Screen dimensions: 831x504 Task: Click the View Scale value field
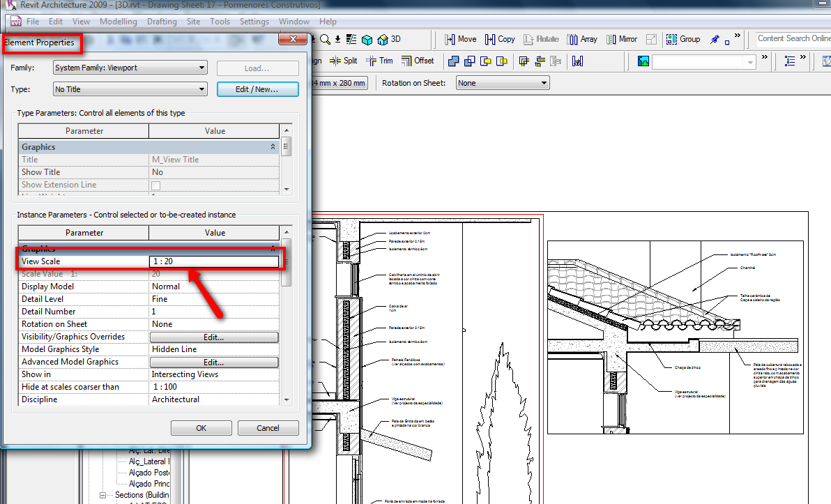point(214,261)
